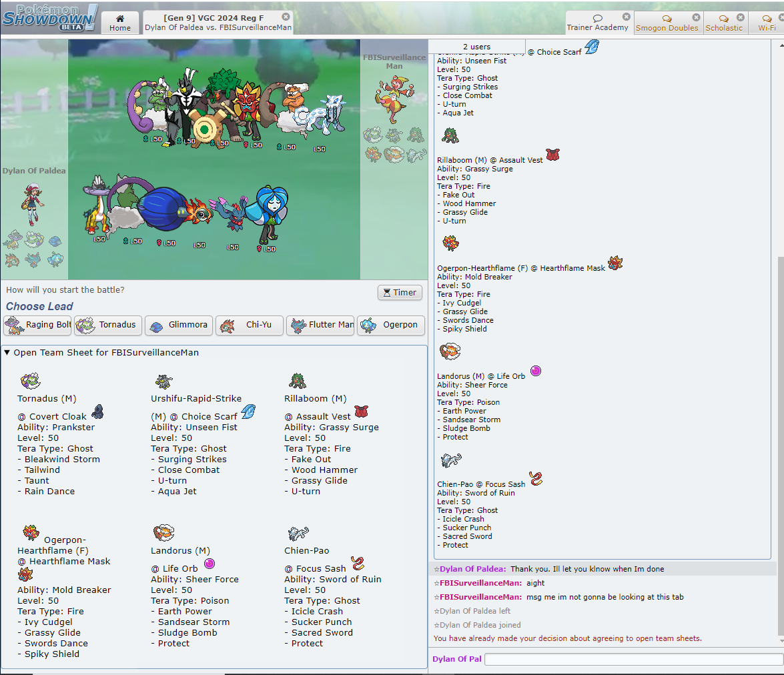
Task: Collapse Open Team Sheet for FBISurveillanceMan
Action: [101, 352]
